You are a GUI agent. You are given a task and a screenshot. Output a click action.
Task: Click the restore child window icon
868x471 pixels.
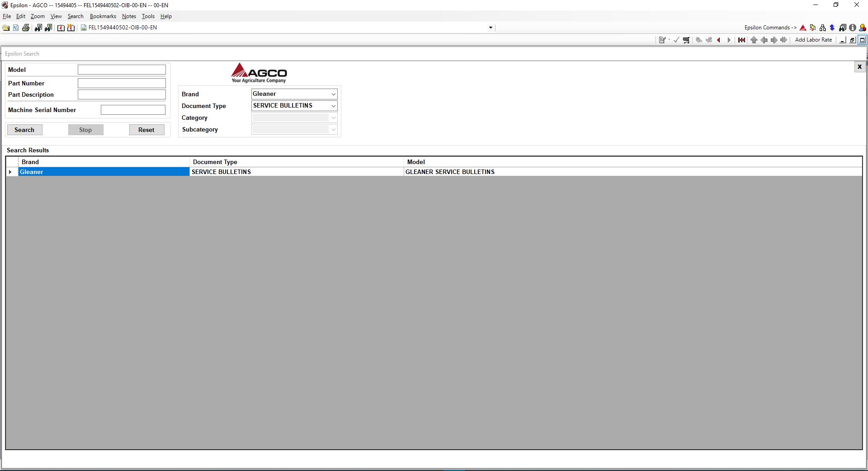coord(853,40)
